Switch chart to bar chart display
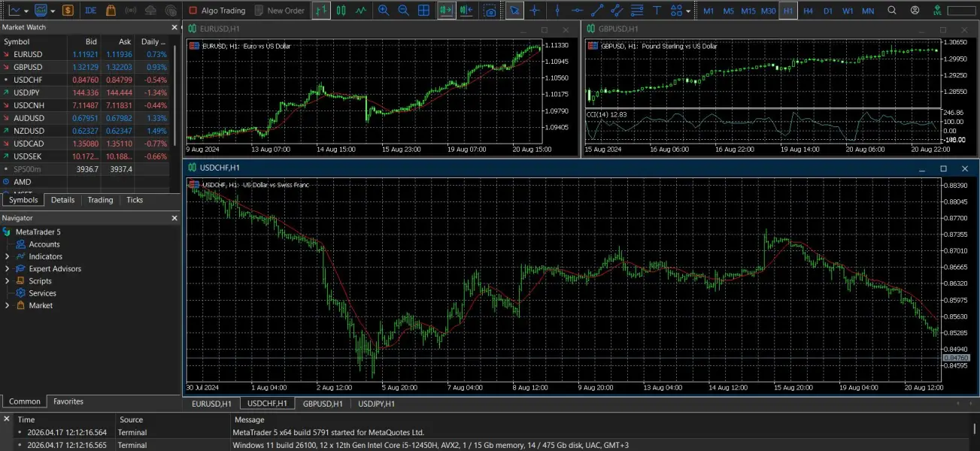This screenshot has height=451, width=980. 321,11
